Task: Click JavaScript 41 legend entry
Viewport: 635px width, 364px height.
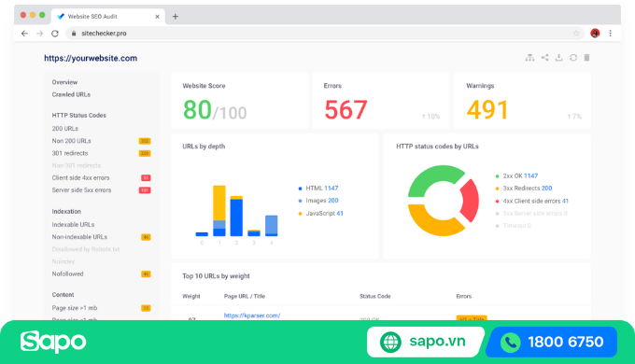Action: (x=320, y=214)
